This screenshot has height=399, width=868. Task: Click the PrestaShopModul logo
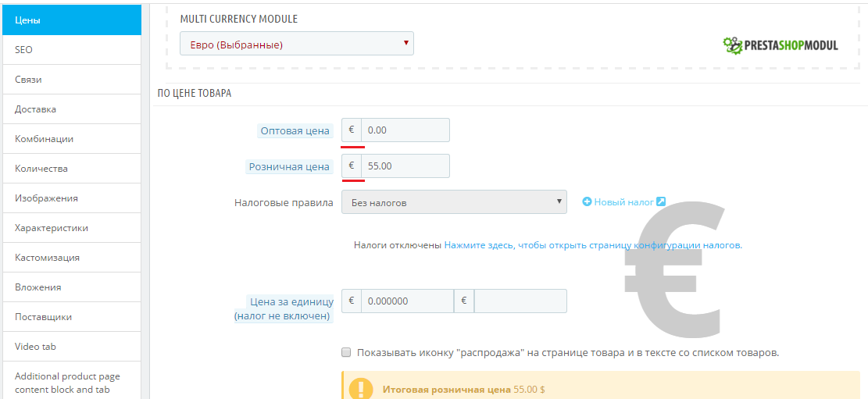point(780,45)
